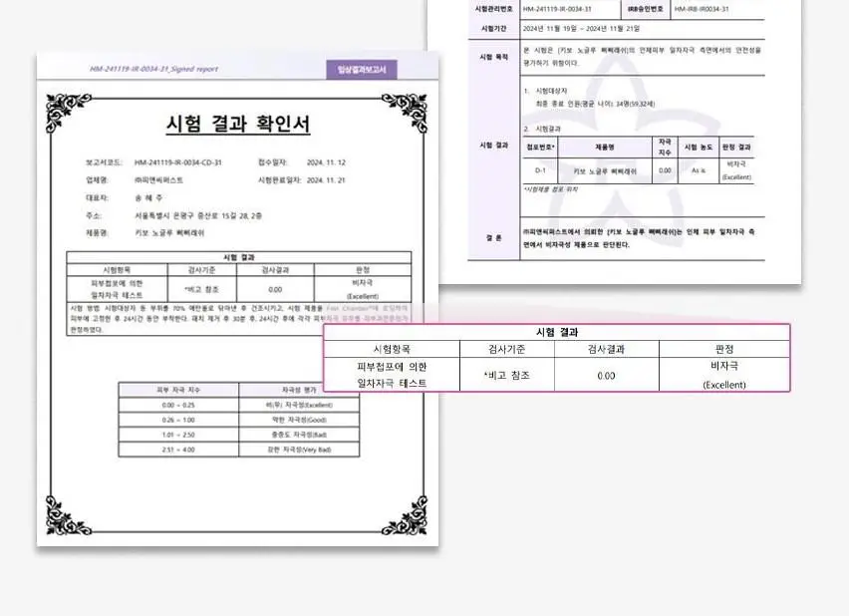The image size is (849, 616).
Task: Click report code 'HM-241119-IR-0034-CD-31'
Action: pos(178,162)
